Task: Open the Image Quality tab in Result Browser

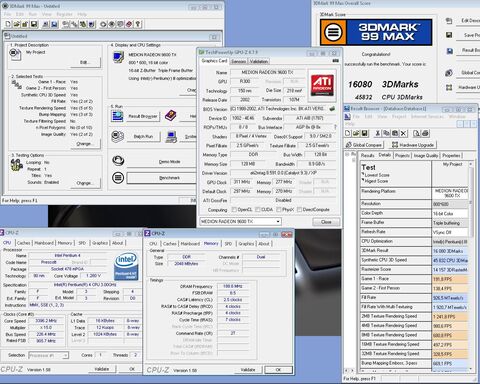Action: 426,156
